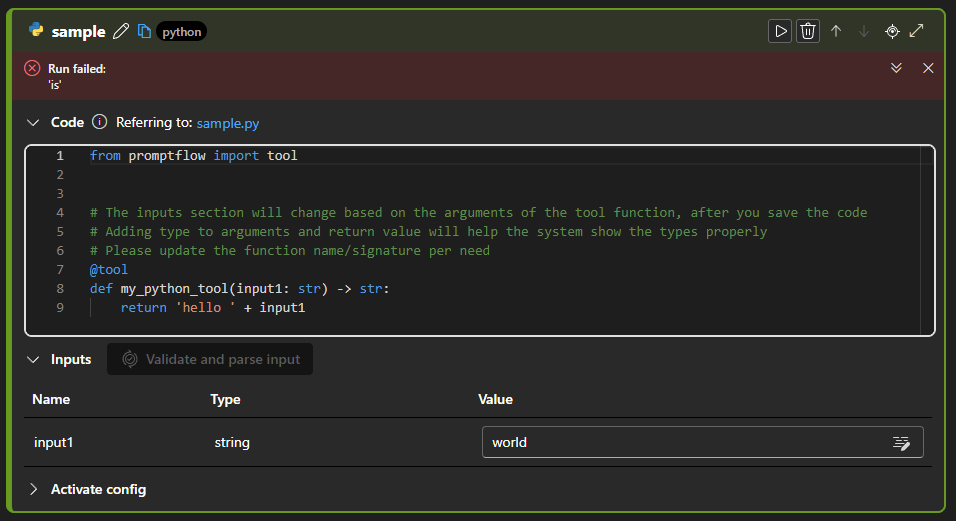Open value editor icon in world field
956x521 pixels.
[901, 443]
